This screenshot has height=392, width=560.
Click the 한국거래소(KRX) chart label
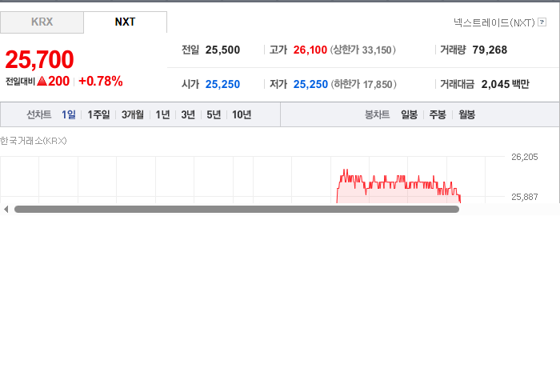[x=34, y=141]
